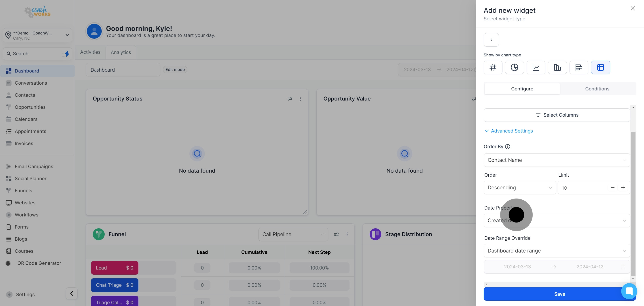Choose the vertical bar chart icon
This screenshot has height=306, width=644.
(557, 67)
